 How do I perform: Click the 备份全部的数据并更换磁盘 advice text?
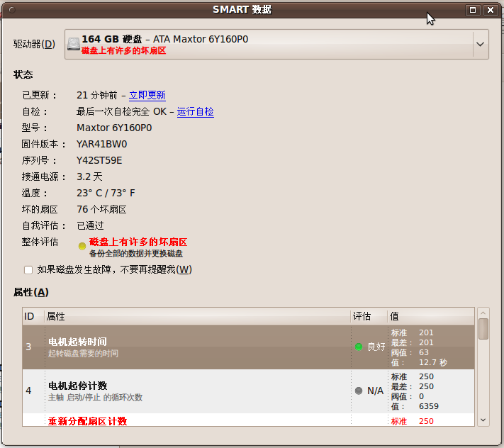click(x=136, y=254)
